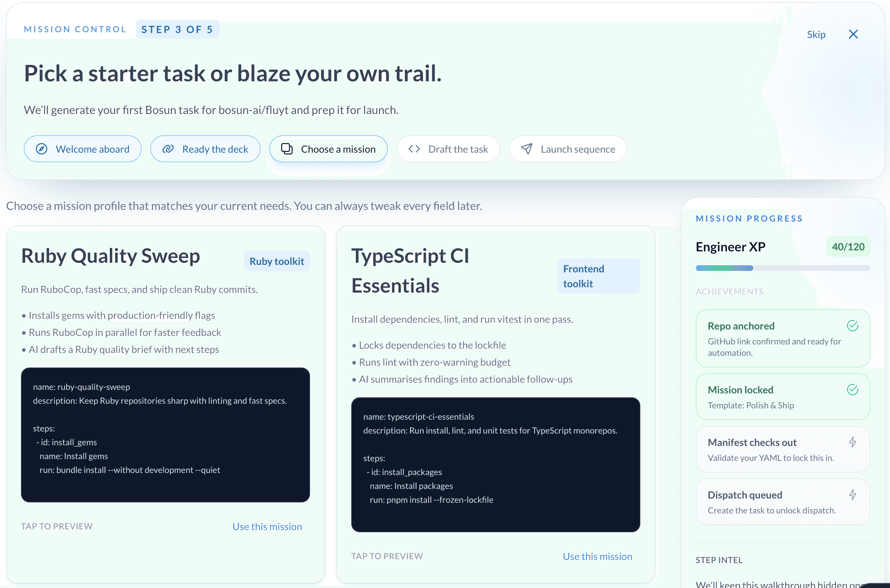
Task: Click the paper plane icon in Launch sequence
Action: coord(527,149)
